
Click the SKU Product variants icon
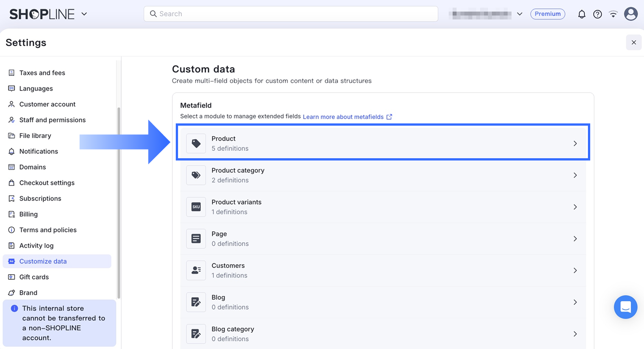coord(196,207)
